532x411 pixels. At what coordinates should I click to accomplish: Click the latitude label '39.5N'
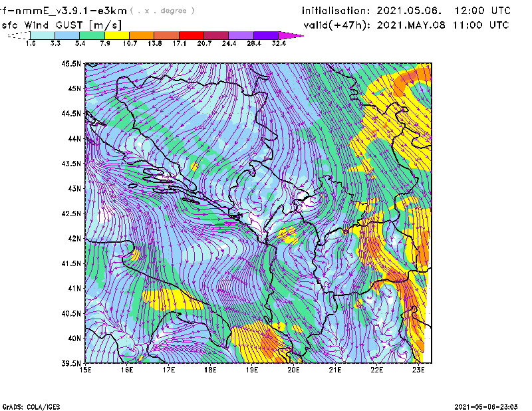click(x=71, y=363)
